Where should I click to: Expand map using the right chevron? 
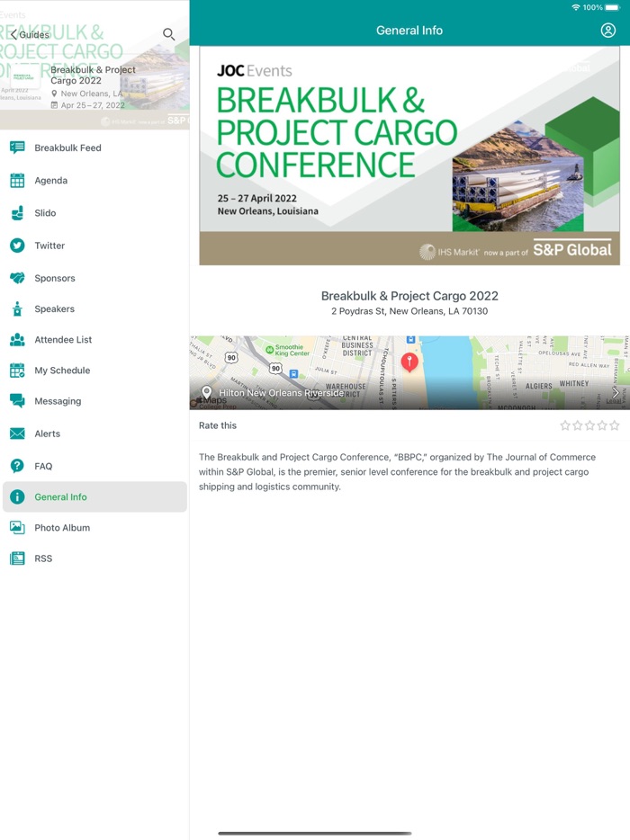point(616,393)
